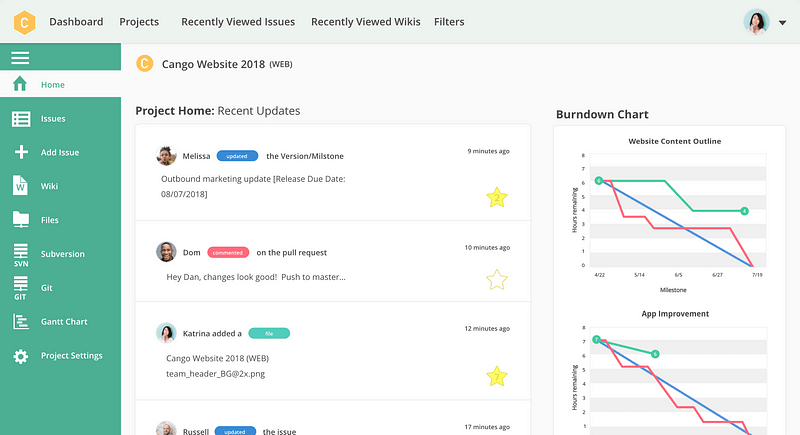Click the Subversion SVN icon
800x435 pixels.
pyautogui.click(x=21, y=255)
